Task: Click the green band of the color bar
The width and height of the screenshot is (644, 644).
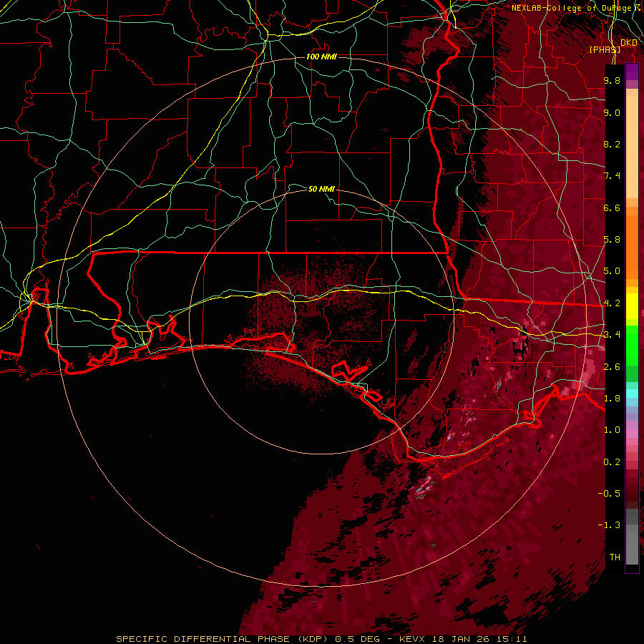Action: 632,345
